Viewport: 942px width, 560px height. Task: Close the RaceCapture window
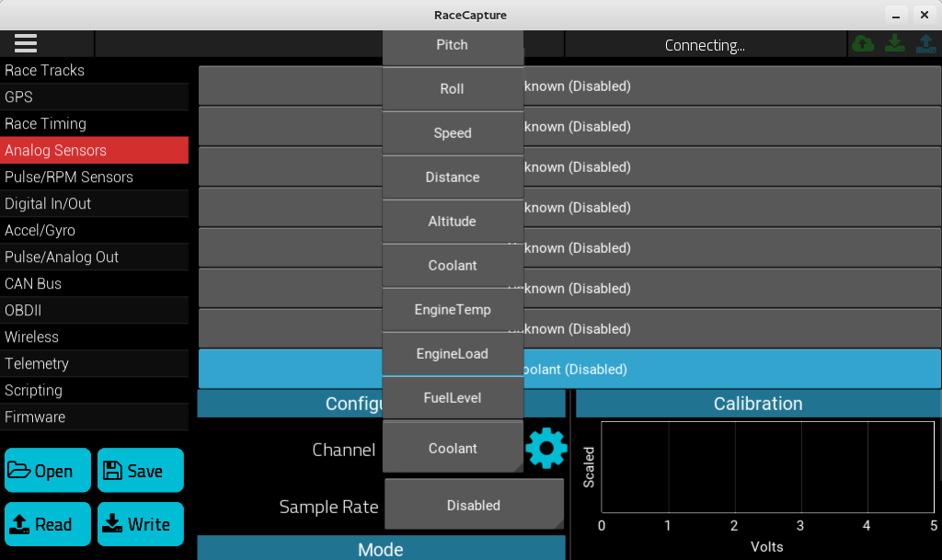(925, 15)
